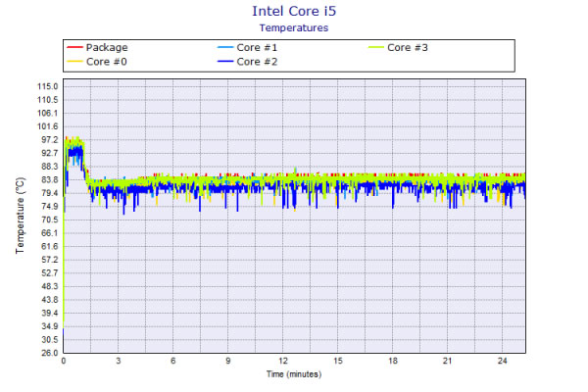
Task: Click the 61.6 y-axis value
Action: [x=50, y=246]
